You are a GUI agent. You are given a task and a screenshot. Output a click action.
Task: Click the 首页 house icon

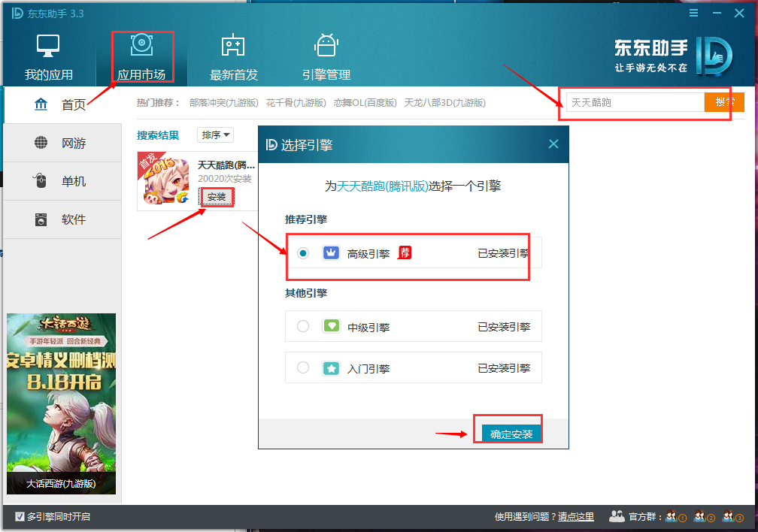point(41,104)
